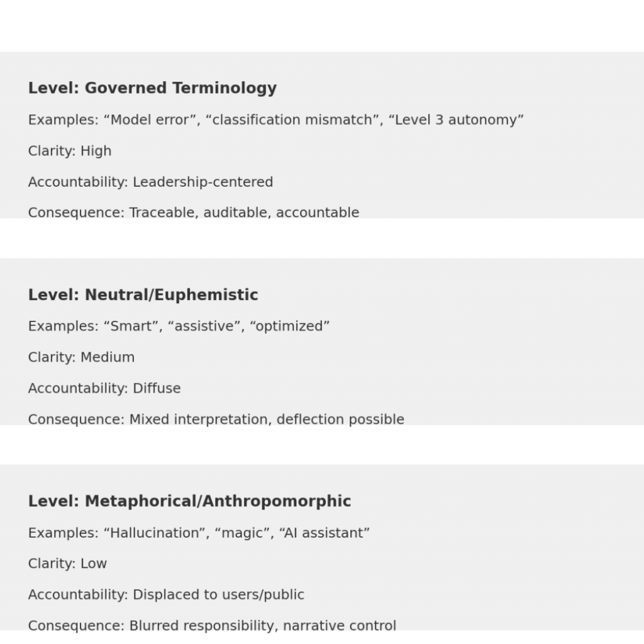Click the word "optimized" in examples
Image resolution: width=644 pixels, height=644 pixels.
[x=290, y=326]
